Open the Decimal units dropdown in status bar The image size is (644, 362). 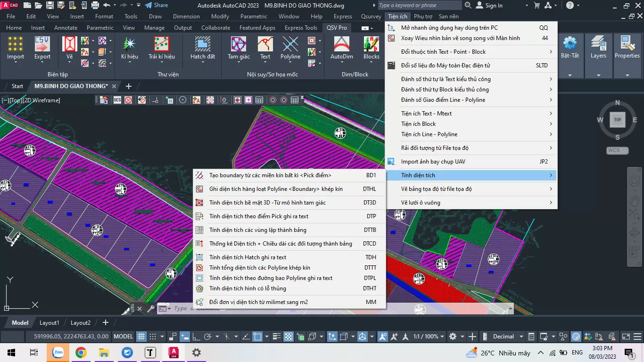pos(504,336)
